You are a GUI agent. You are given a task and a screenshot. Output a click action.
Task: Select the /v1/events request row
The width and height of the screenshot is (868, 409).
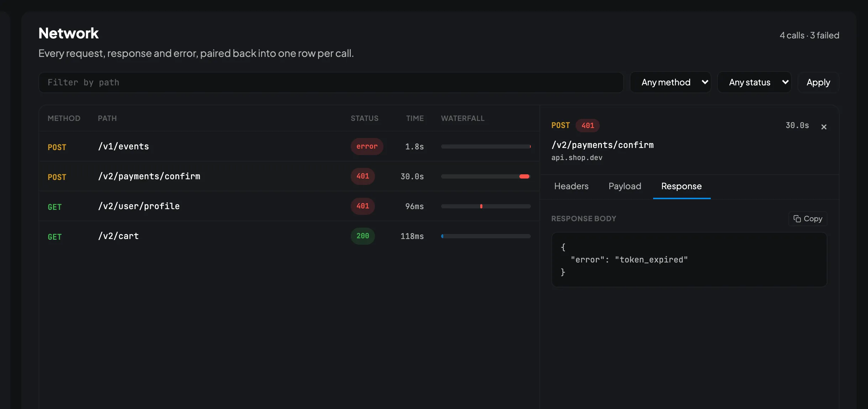click(289, 147)
